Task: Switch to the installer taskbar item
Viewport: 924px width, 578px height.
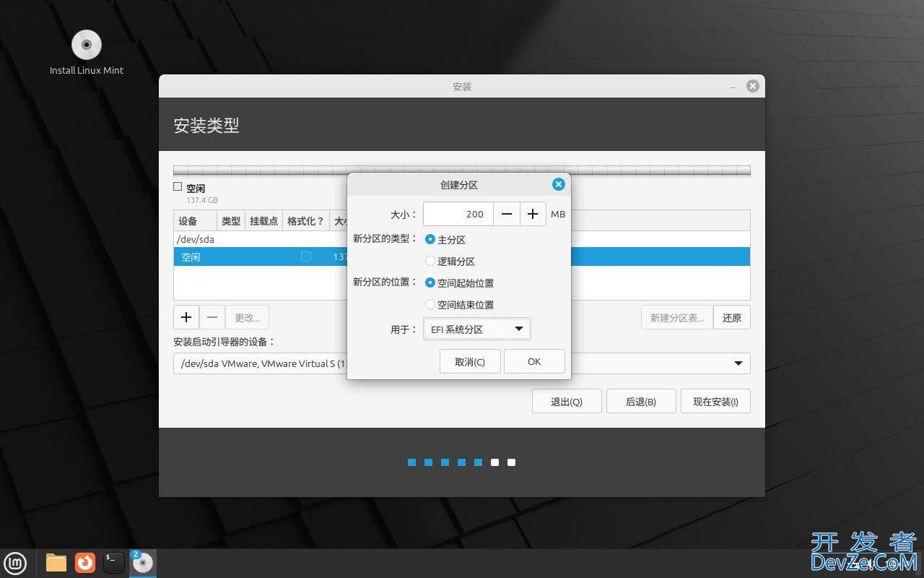Action: pos(143,562)
